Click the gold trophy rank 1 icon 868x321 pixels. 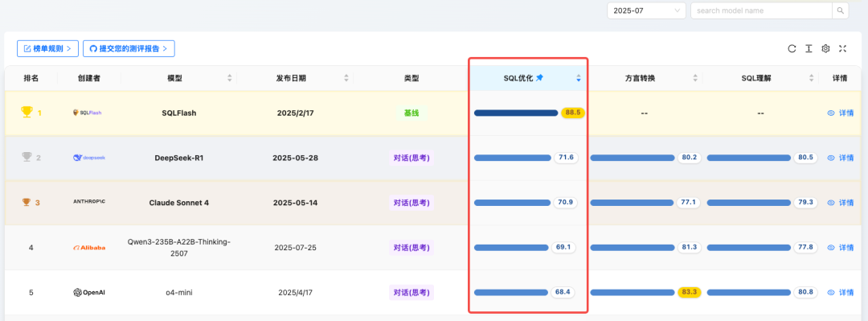pyautogui.click(x=27, y=113)
